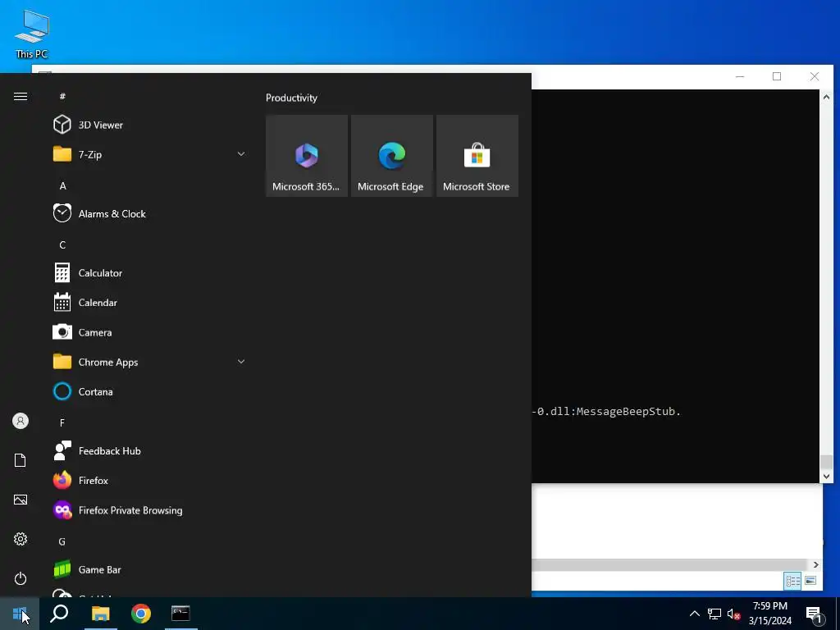The width and height of the screenshot is (840, 630).
Task: Open the user account icon
Action: (21, 421)
